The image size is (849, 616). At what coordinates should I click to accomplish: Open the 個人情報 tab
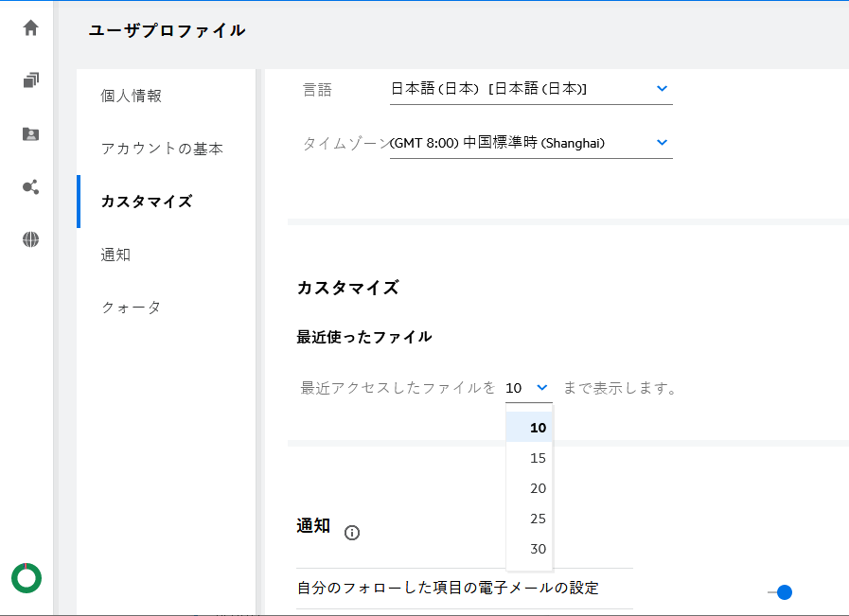click(132, 96)
